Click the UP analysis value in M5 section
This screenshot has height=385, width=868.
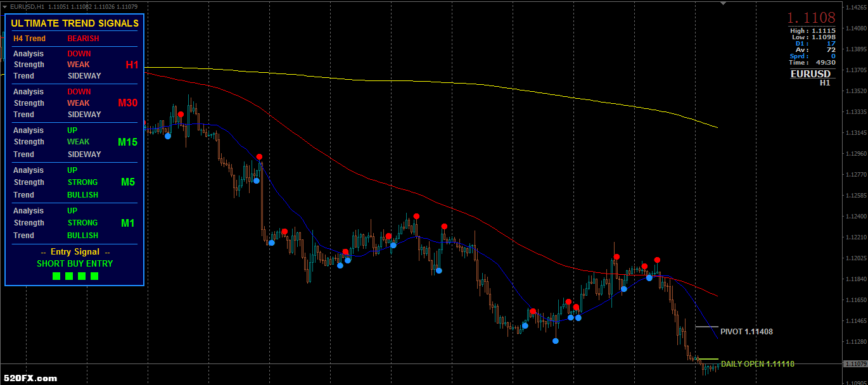click(x=73, y=170)
